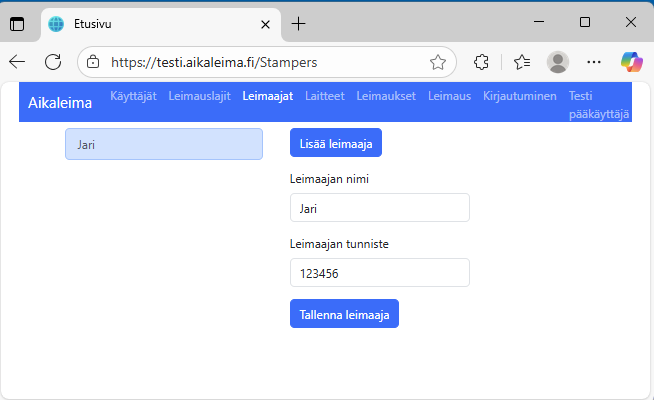Open the favorites list icon

[521, 62]
